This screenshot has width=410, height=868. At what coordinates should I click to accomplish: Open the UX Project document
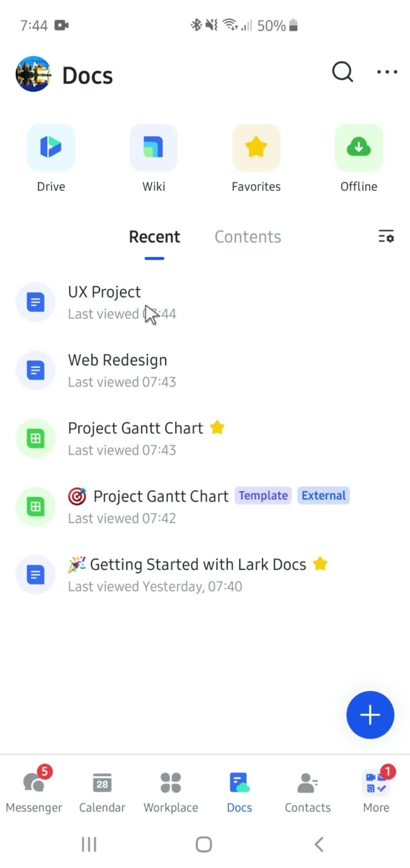[x=205, y=302]
